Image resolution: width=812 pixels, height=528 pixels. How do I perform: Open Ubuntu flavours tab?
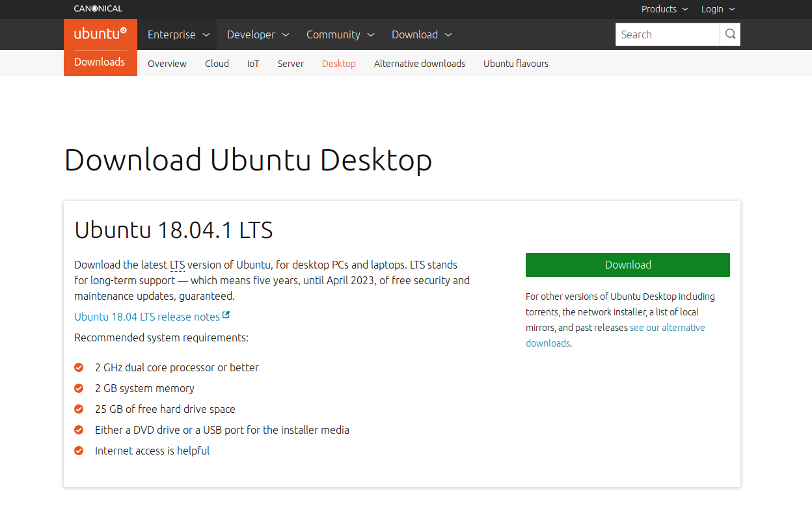click(x=516, y=64)
